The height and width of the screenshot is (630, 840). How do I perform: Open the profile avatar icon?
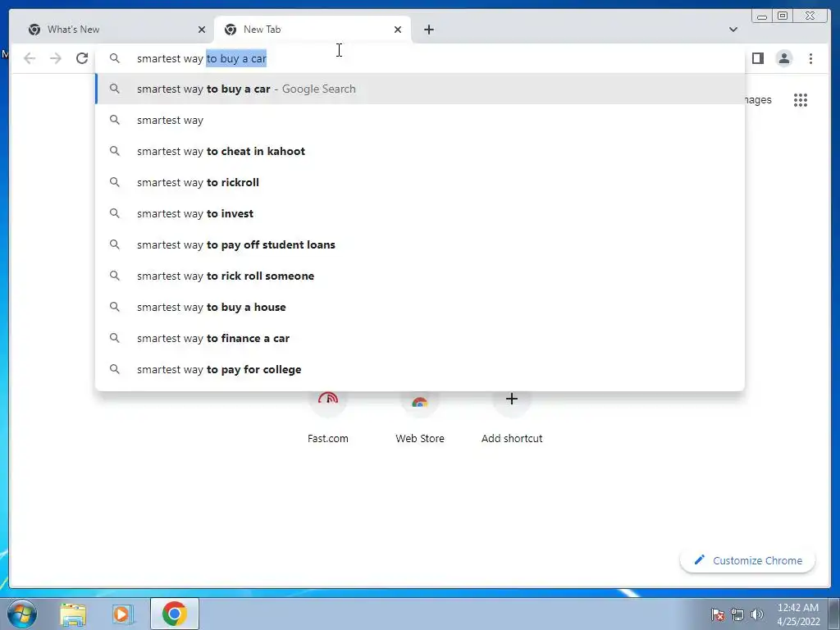(x=783, y=58)
